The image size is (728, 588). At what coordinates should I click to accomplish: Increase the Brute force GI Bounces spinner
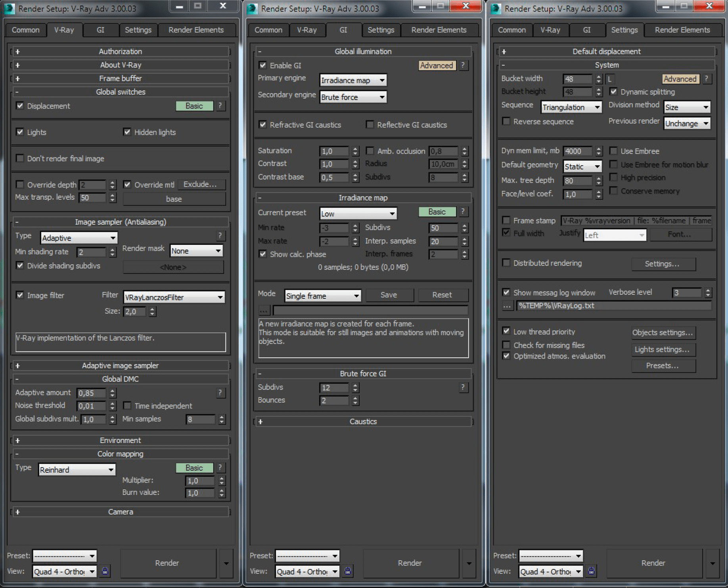355,398
